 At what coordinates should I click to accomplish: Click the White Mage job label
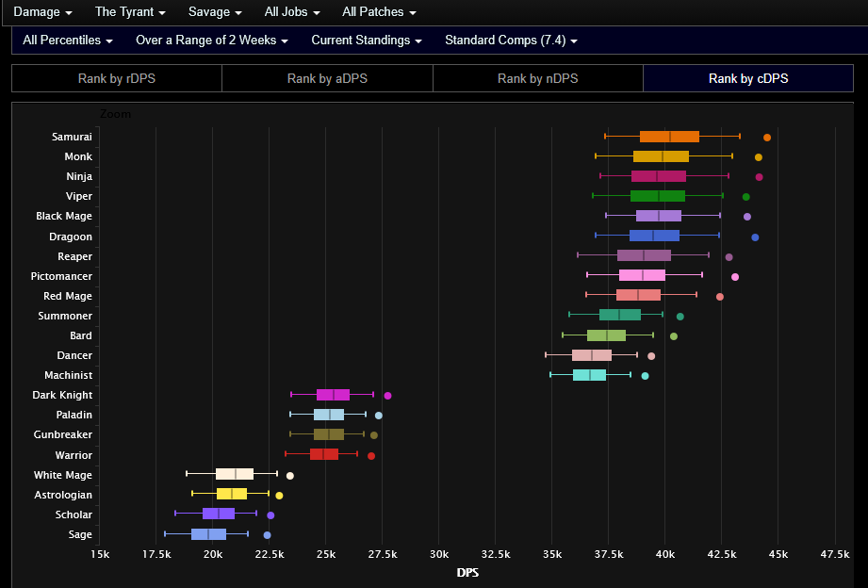click(x=62, y=475)
